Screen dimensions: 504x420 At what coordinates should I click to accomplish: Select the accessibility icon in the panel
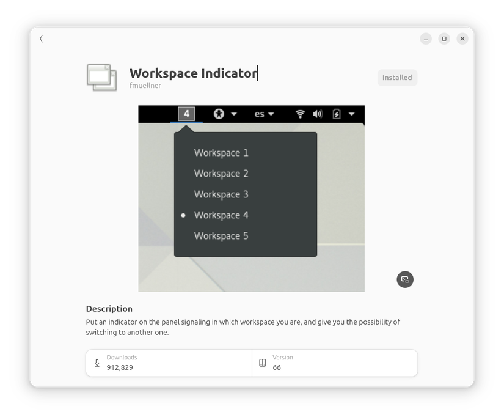(x=219, y=114)
